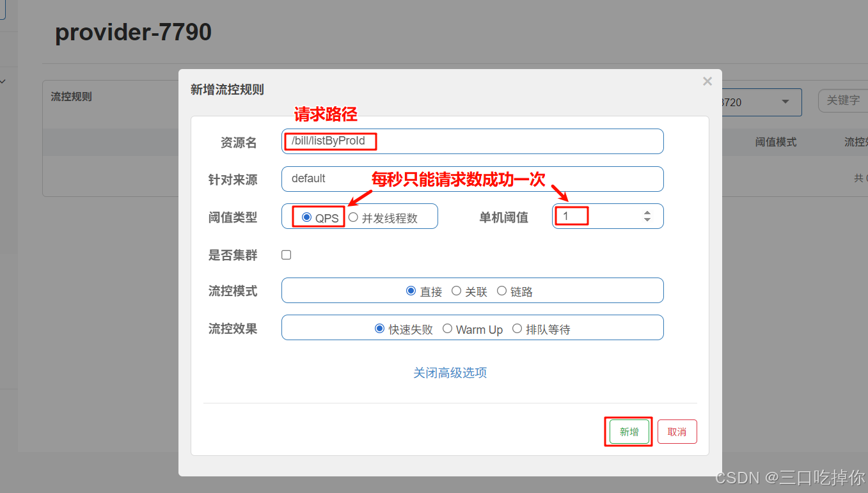868x493 pixels.
Task: Select 直接 flow control mode
Action: 411,291
